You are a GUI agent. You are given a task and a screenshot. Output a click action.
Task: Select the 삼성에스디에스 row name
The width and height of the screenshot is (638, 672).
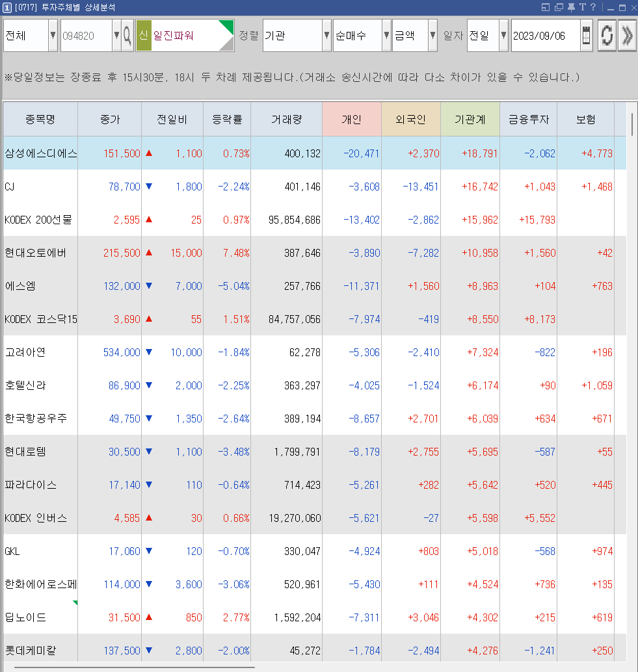(41, 153)
